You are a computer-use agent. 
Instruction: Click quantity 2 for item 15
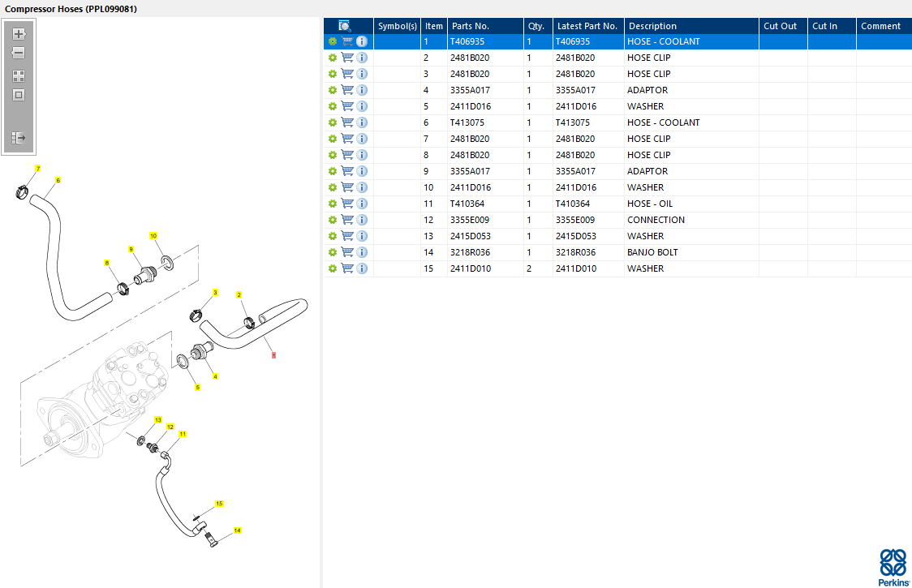pos(538,268)
